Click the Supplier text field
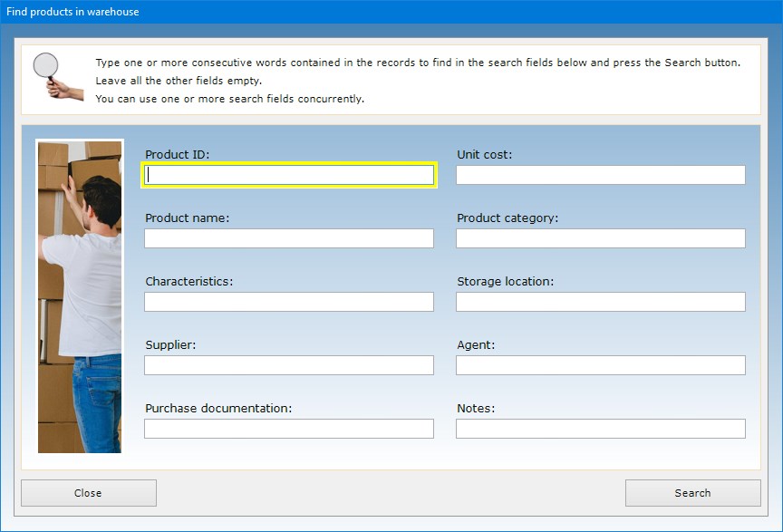Image resolution: width=783 pixels, height=532 pixels. tap(289, 365)
